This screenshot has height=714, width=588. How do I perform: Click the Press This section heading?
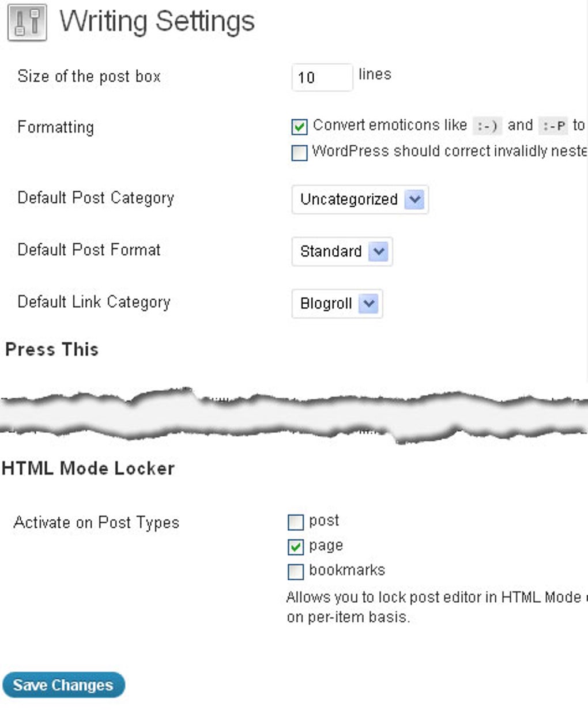52,349
